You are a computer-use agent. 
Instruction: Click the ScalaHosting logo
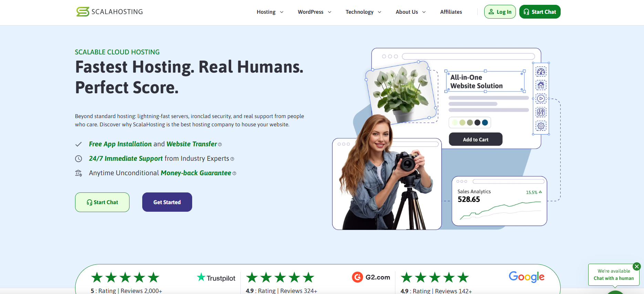pos(110,12)
